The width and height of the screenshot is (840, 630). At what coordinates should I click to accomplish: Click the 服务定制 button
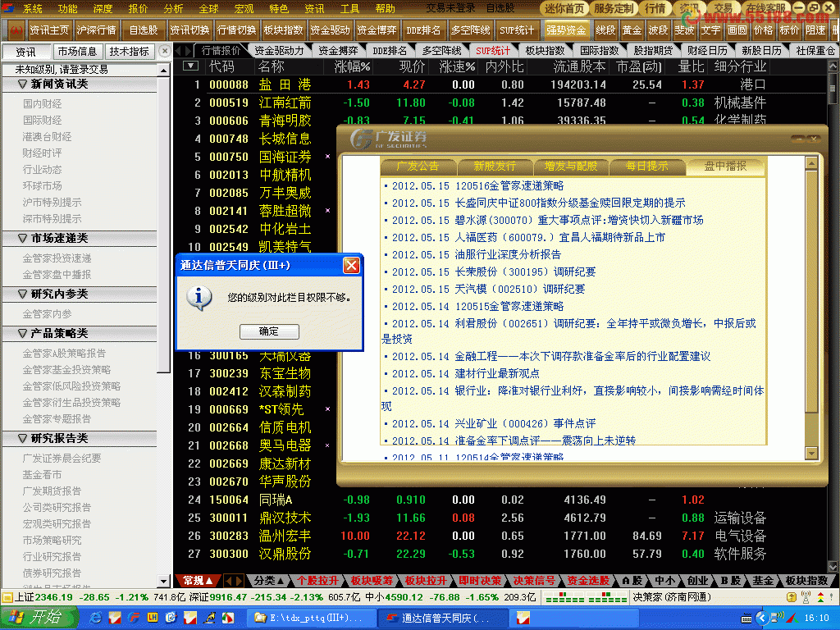click(x=614, y=8)
